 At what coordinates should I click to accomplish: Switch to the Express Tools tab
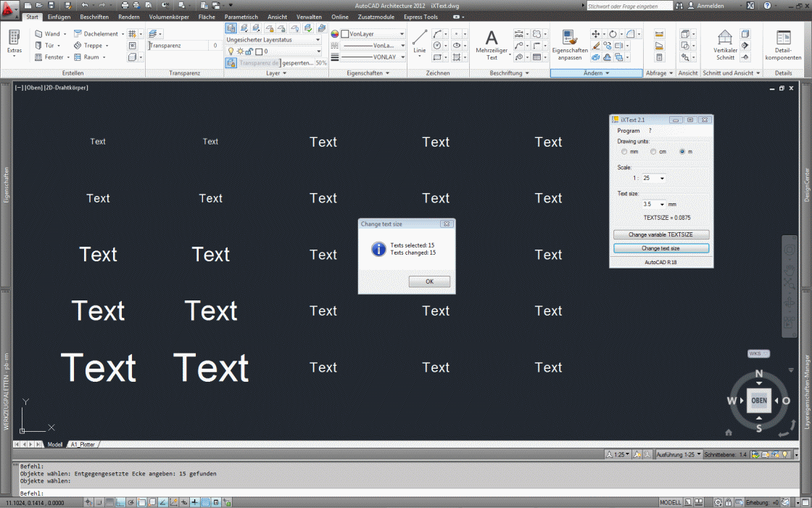pyautogui.click(x=420, y=17)
